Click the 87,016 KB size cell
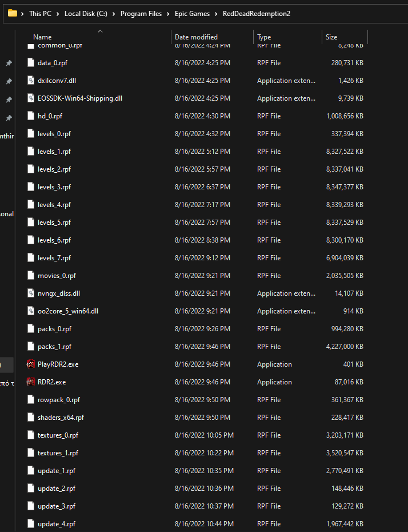Viewport: 408px width, 532px height. click(349, 382)
